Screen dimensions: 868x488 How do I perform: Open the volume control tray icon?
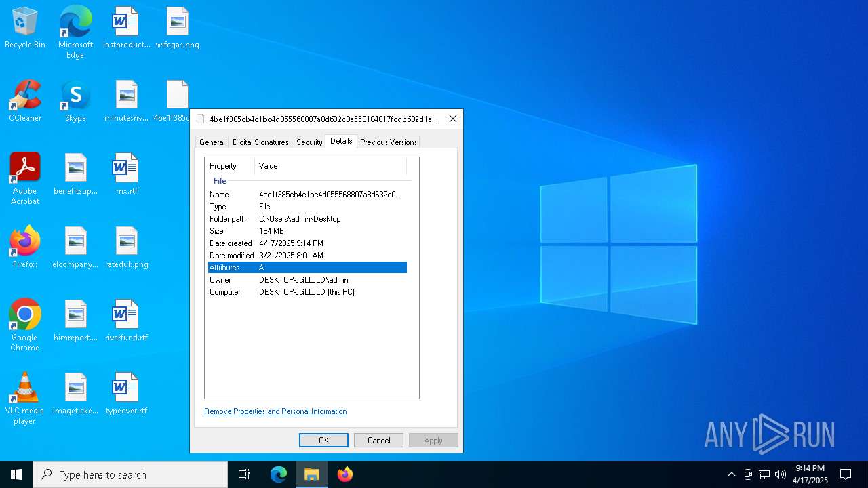pyautogui.click(x=781, y=474)
